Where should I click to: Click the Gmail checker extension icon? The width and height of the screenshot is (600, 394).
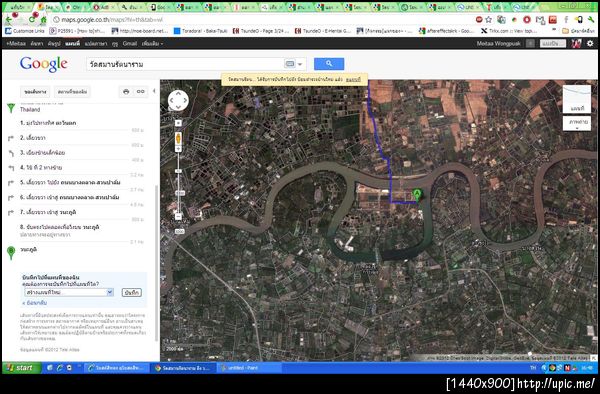click(540, 20)
